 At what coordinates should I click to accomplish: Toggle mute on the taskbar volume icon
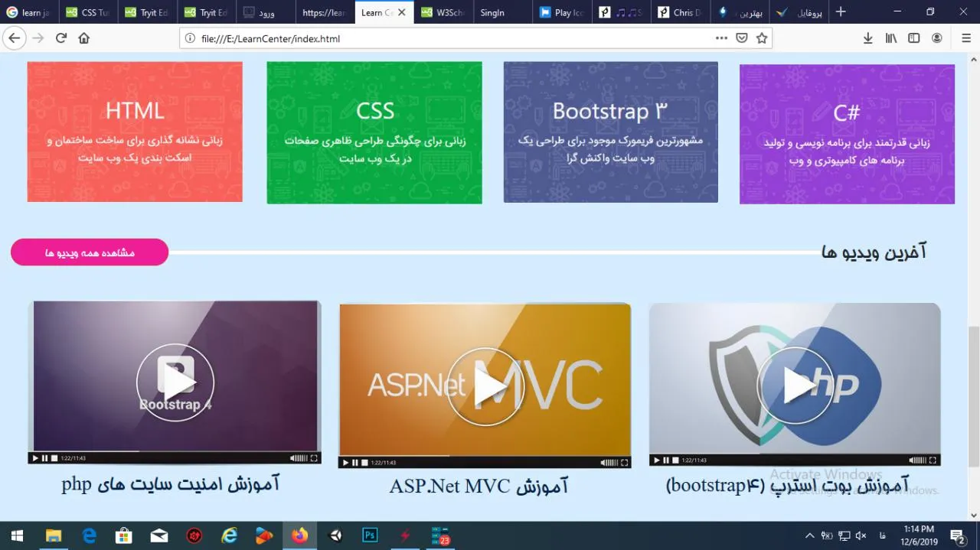tap(861, 535)
